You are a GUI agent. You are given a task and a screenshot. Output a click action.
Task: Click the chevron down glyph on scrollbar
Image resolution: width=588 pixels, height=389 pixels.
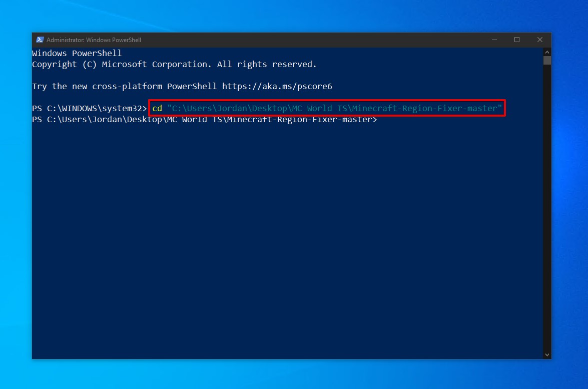[546, 354]
